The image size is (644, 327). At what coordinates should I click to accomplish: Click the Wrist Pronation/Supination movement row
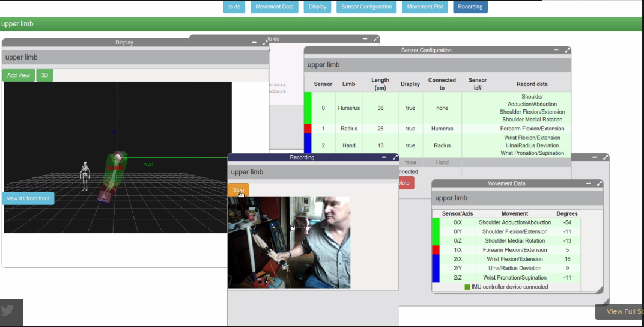click(510, 277)
